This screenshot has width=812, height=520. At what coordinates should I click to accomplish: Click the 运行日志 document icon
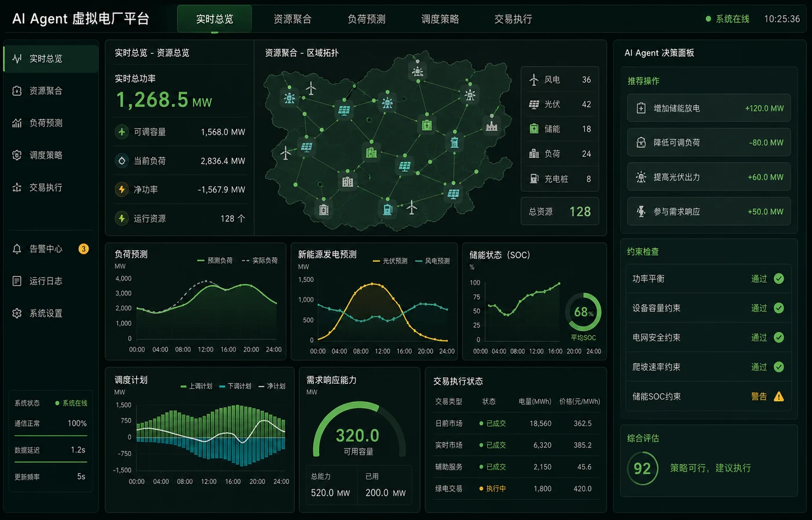coord(17,281)
